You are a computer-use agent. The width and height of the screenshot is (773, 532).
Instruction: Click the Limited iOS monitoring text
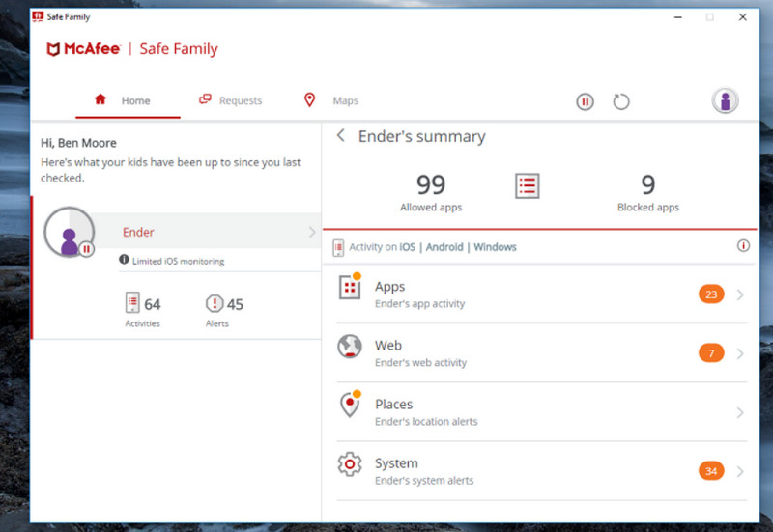click(x=178, y=261)
